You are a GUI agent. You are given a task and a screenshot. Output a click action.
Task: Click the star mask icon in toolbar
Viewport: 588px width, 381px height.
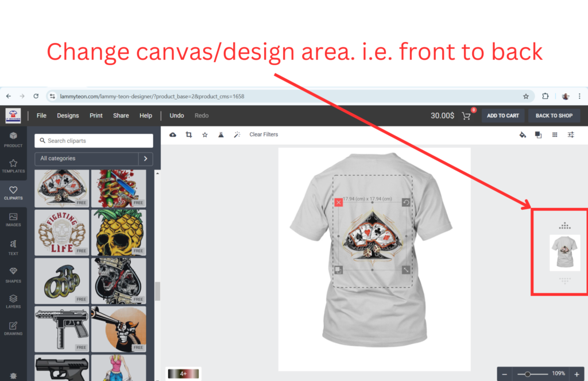click(205, 134)
